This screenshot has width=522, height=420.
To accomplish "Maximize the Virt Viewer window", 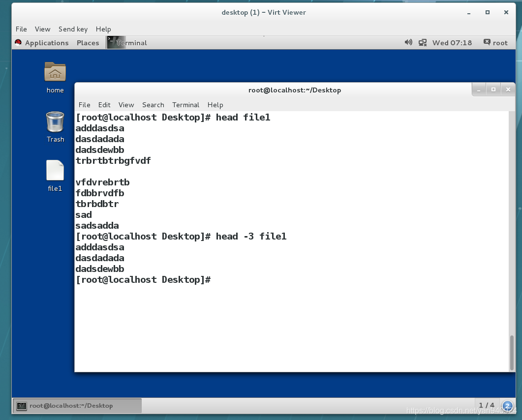I will coord(488,12).
